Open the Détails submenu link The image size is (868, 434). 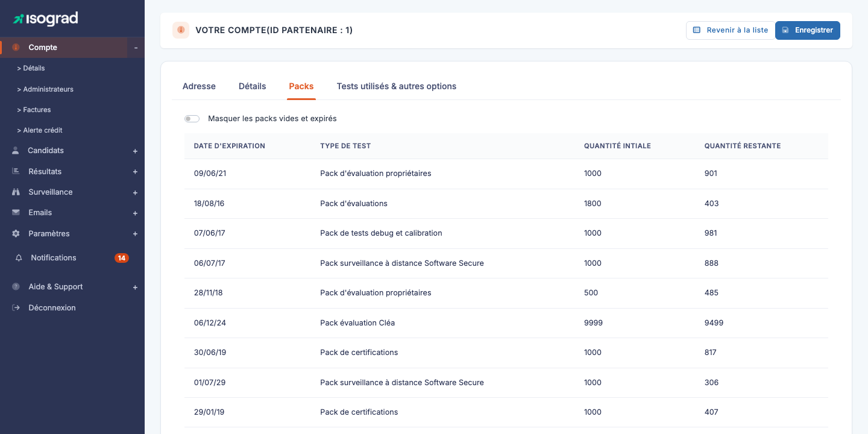click(31, 69)
